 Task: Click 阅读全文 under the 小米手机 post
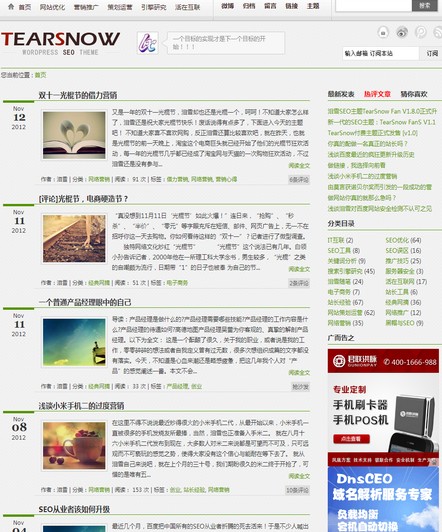tap(299, 476)
